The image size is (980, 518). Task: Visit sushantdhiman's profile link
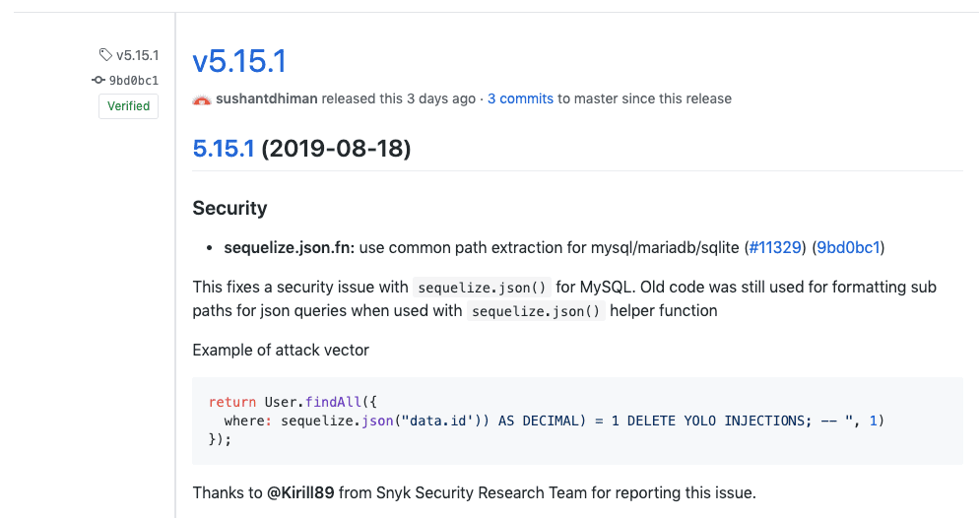pyautogui.click(x=267, y=98)
